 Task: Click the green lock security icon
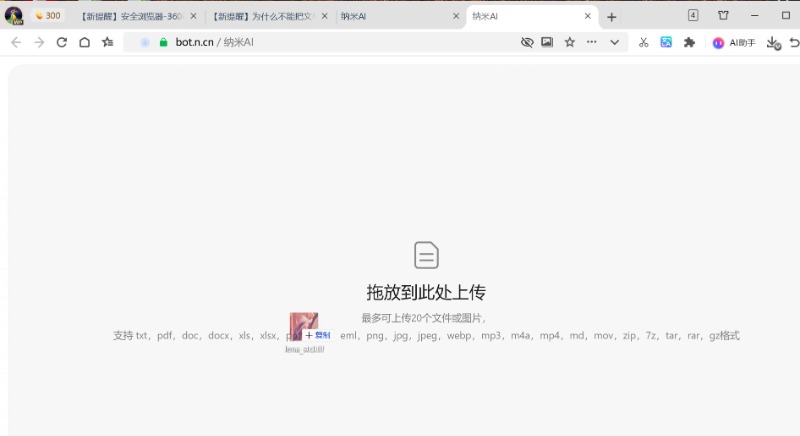point(163,42)
